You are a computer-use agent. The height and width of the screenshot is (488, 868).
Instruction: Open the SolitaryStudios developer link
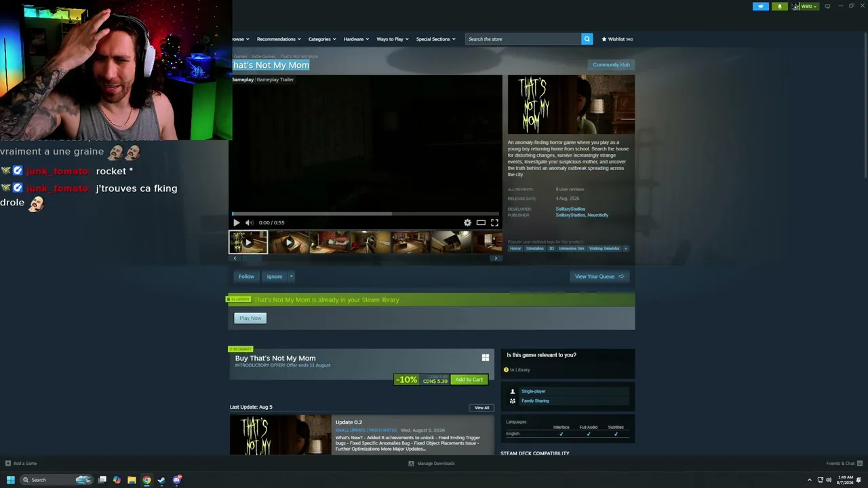tap(570, 209)
